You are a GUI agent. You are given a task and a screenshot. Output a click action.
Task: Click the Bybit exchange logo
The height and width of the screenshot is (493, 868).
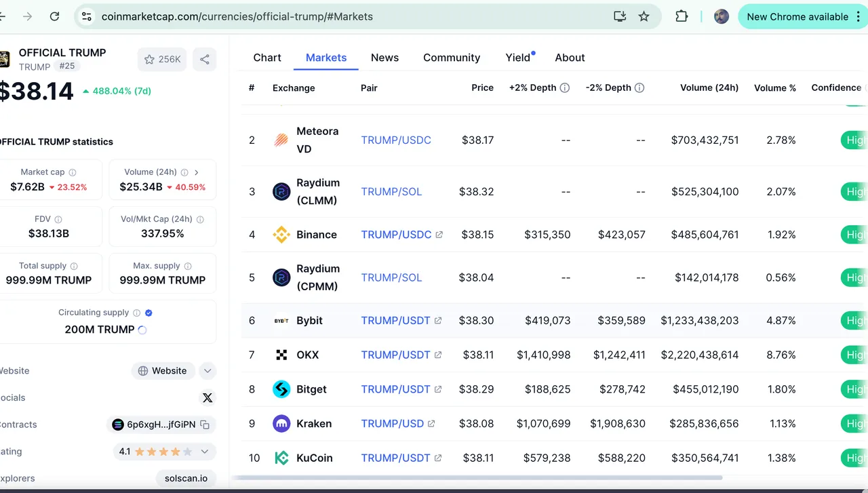pyautogui.click(x=281, y=320)
